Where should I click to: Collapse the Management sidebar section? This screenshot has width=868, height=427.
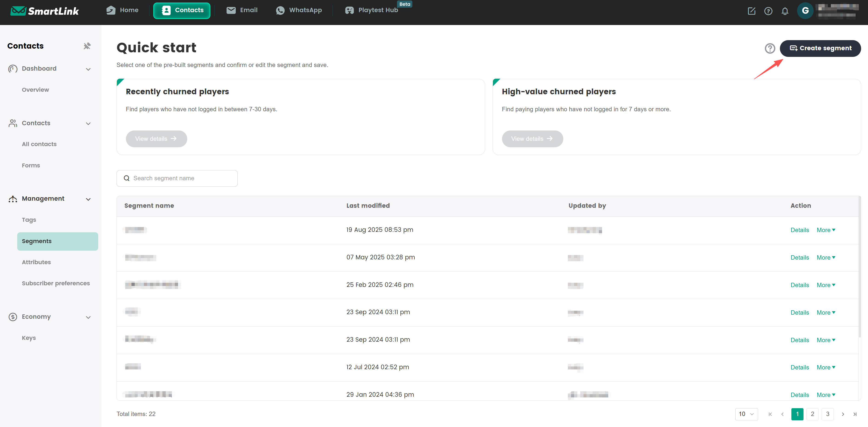click(x=88, y=199)
